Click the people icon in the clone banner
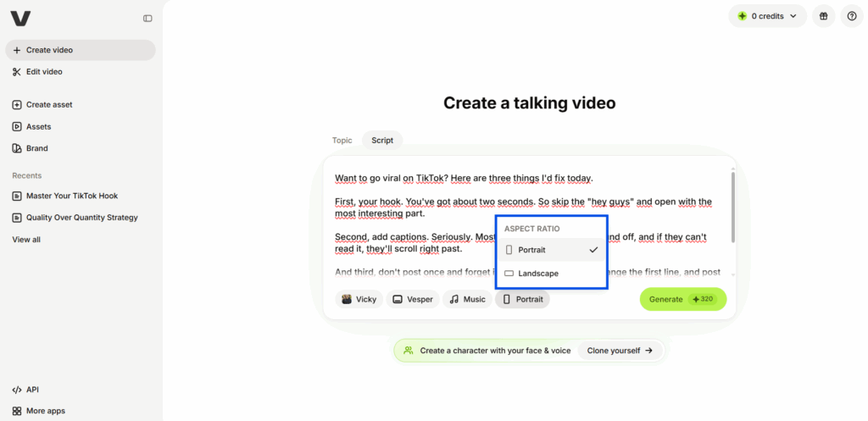Image resolution: width=868 pixels, height=421 pixels. (x=409, y=350)
